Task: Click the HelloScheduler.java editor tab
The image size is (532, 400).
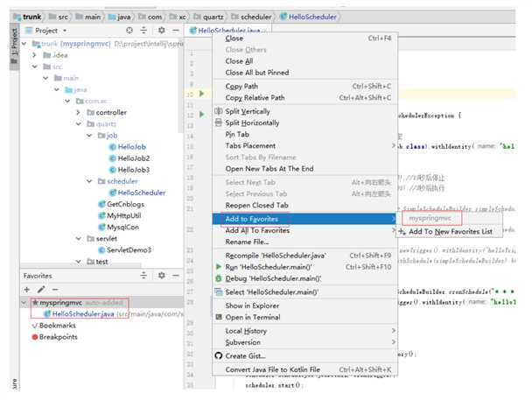Action: click(x=228, y=31)
